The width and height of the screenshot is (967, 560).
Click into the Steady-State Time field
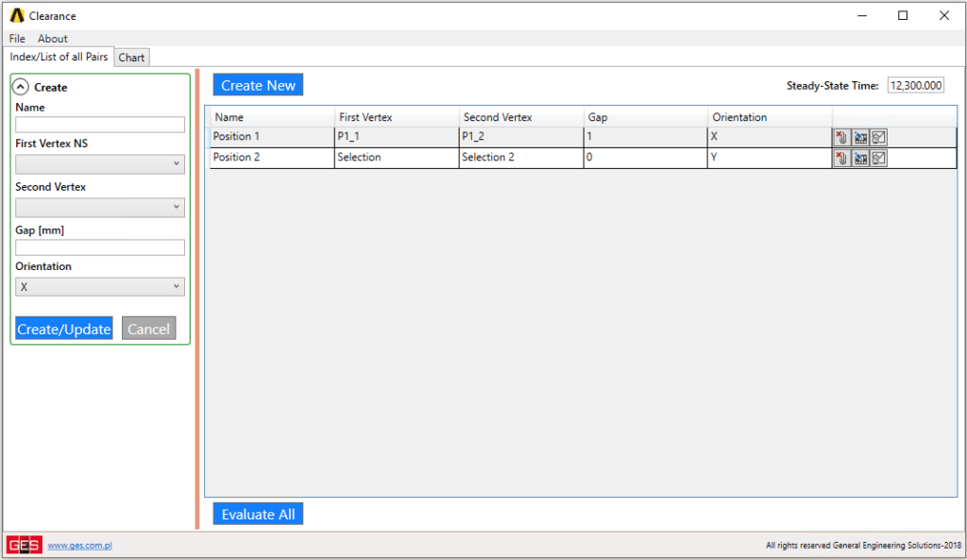(915, 86)
